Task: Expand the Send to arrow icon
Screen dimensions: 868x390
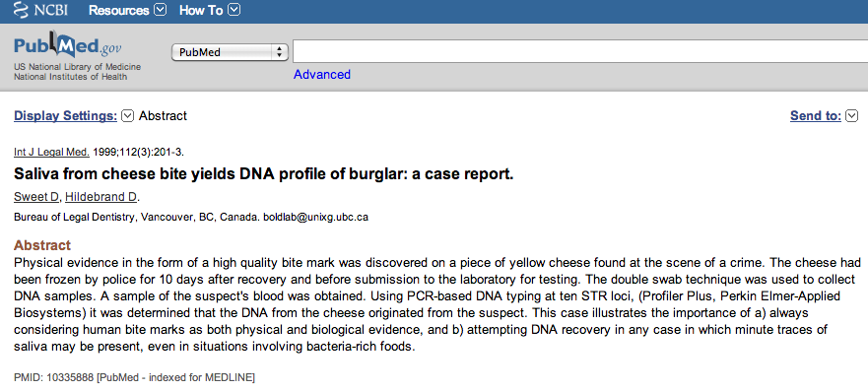Action: click(852, 116)
